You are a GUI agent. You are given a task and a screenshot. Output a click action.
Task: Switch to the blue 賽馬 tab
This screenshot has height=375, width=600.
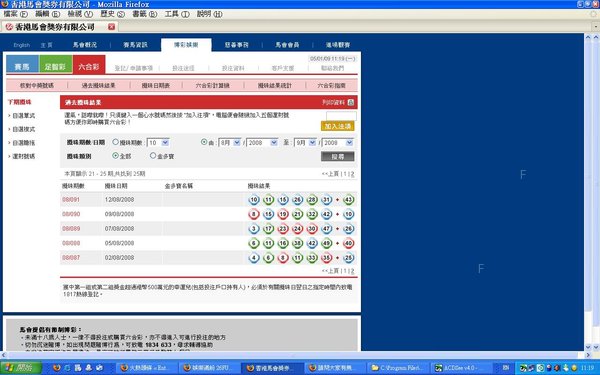(22, 64)
